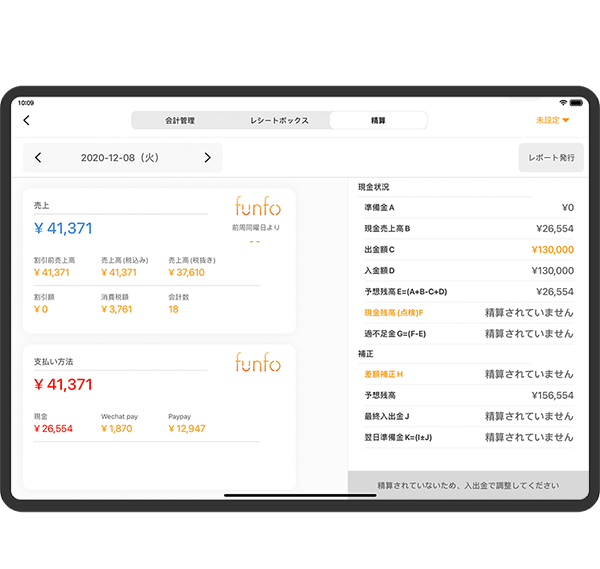Click the 前周同曜日より comparison label
The image size is (600, 569).
tap(256, 228)
